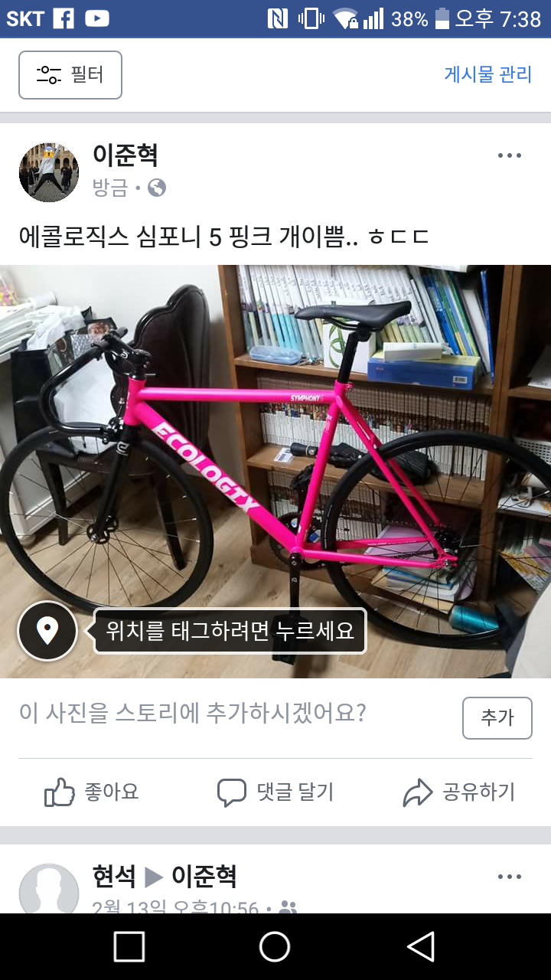This screenshot has height=980, width=551.
Task: Open the 필터 filter button
Action: pos(70,75)
